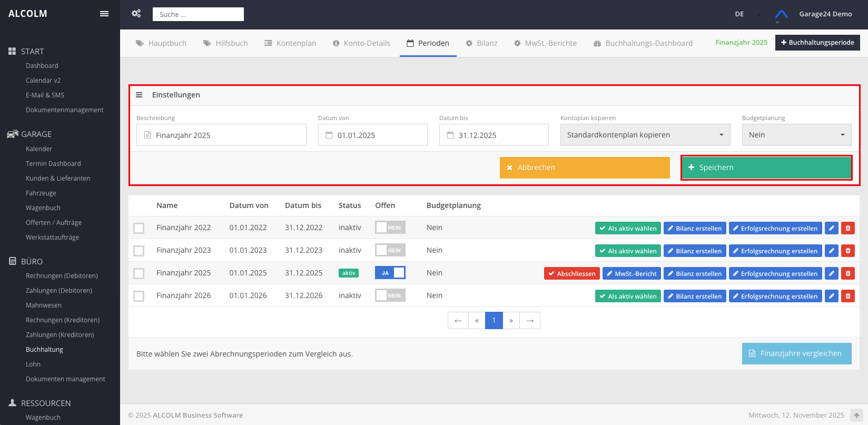Delete Finanzjahr 2023 with the trash icon
The image size is (868, 425).
[x=847, y=251]
